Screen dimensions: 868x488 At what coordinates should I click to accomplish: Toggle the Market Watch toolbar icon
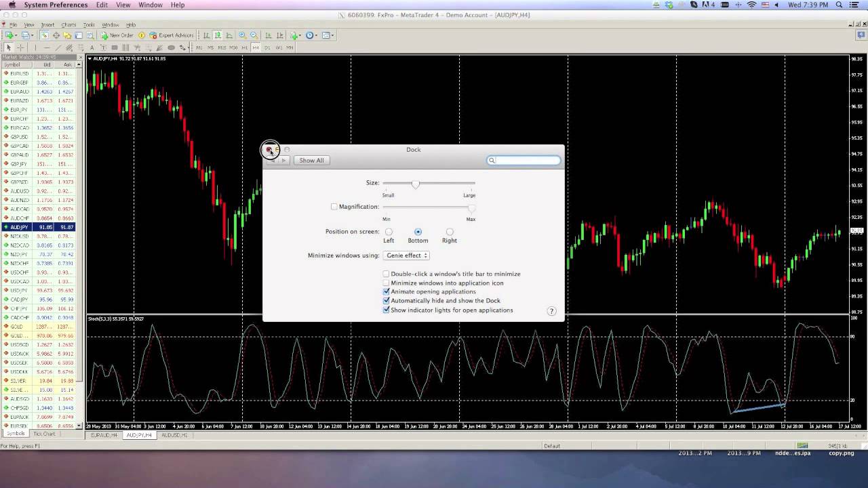(x=44, y=35)
